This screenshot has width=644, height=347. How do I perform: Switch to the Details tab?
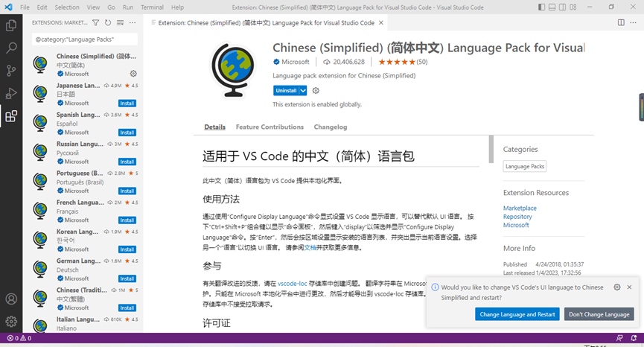[215, 127]
